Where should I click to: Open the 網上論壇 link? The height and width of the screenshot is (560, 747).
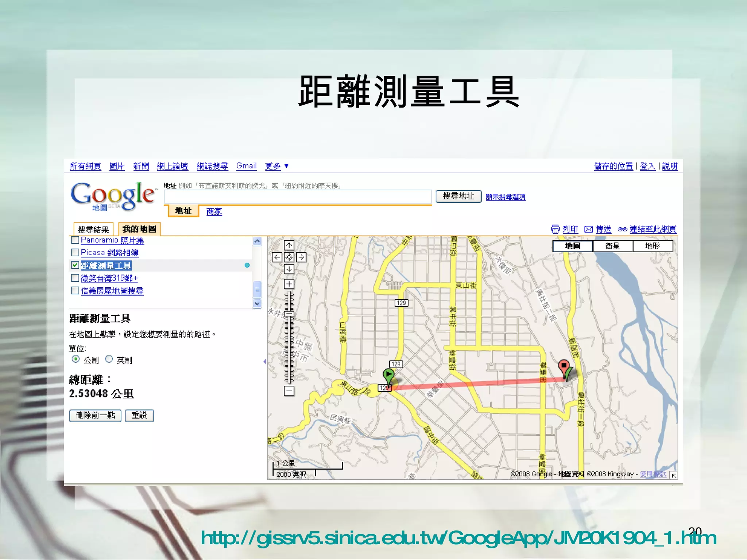(173, 166)
